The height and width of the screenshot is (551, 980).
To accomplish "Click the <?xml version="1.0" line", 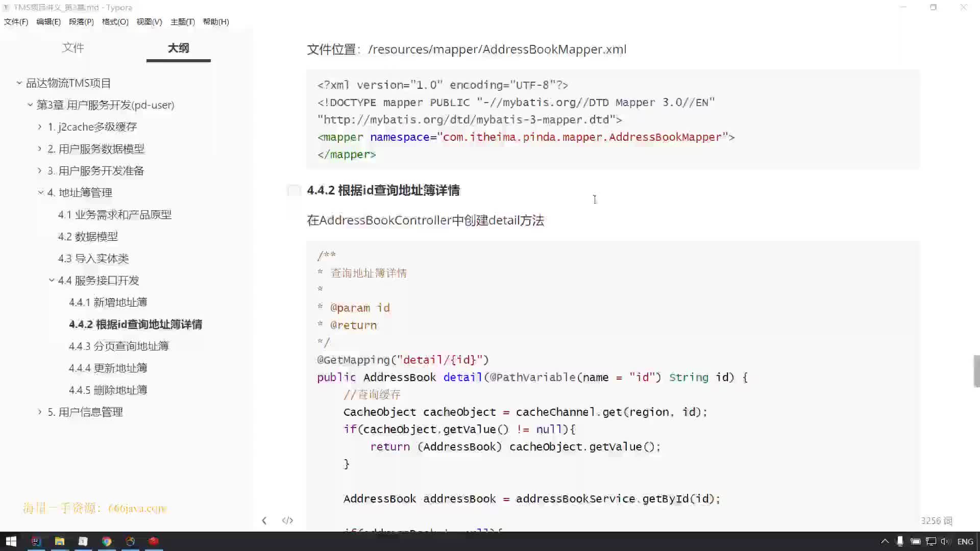I will coord(443,85).
